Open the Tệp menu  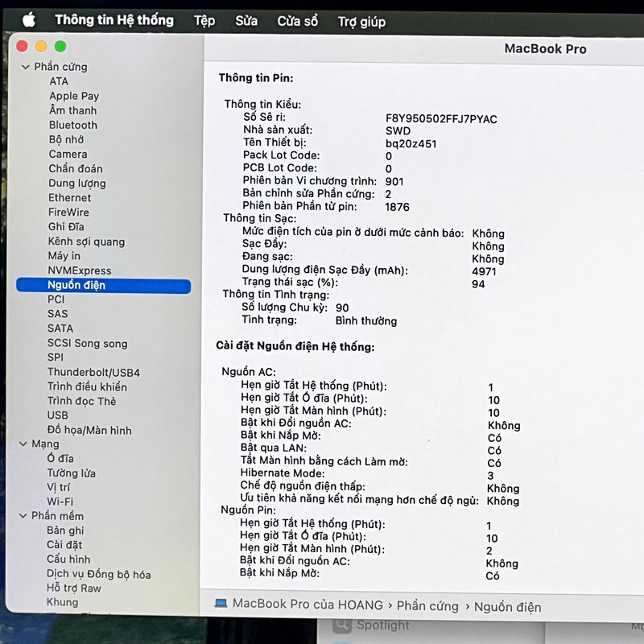pyautogui.click(x=204, y=21)
